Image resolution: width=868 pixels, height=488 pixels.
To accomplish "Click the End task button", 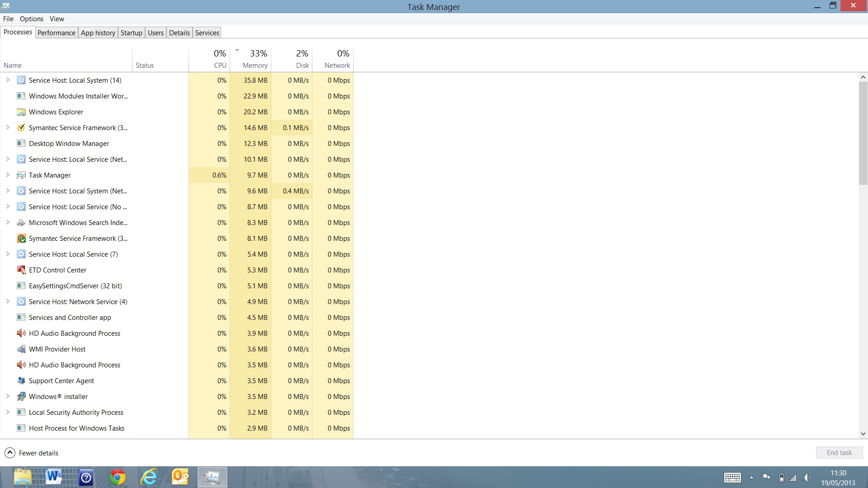I will point(840,453).
